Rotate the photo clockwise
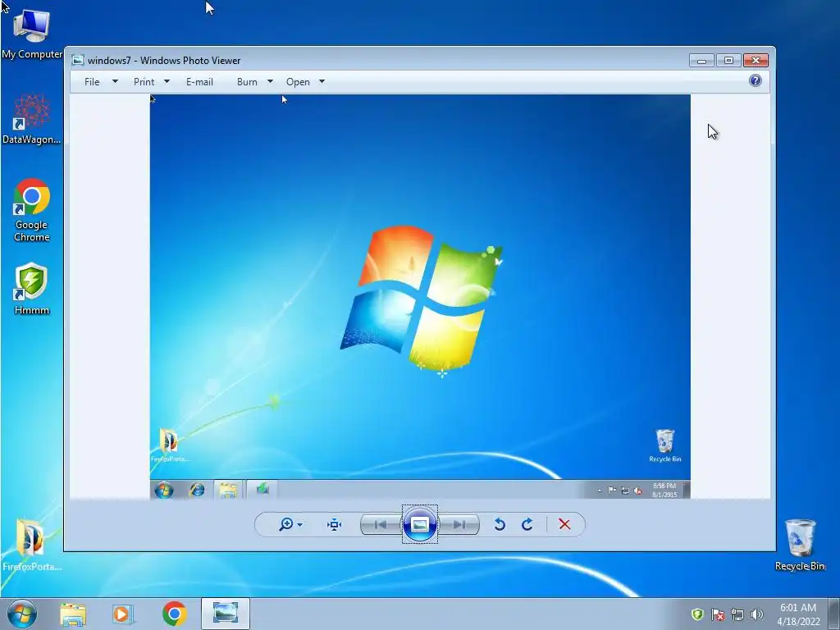The height and width of the screenshot is (630, 840). click(x=527, y=524)
